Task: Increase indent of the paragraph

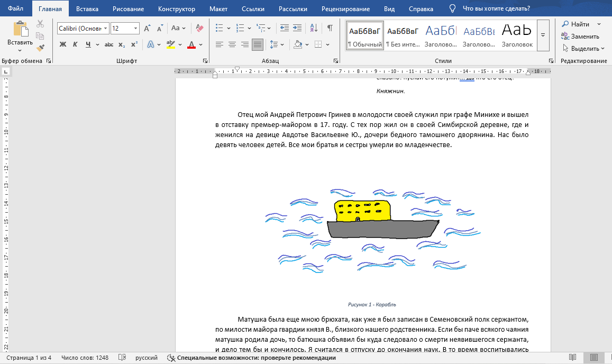Action: coord(298,28)
